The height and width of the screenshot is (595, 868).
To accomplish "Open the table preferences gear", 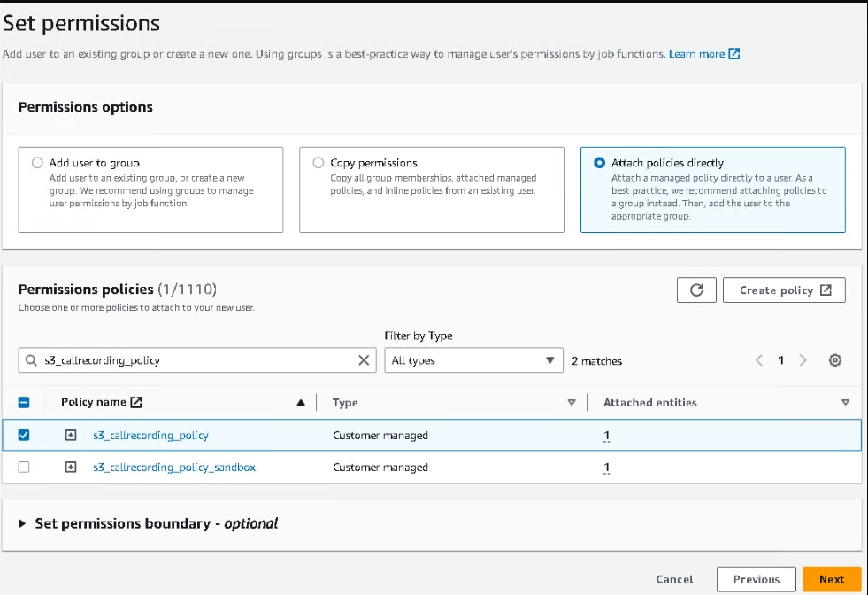I will [834, 360].
